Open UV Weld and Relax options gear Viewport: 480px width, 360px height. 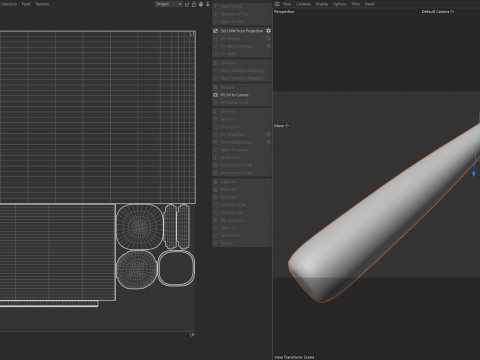(268, 46)
